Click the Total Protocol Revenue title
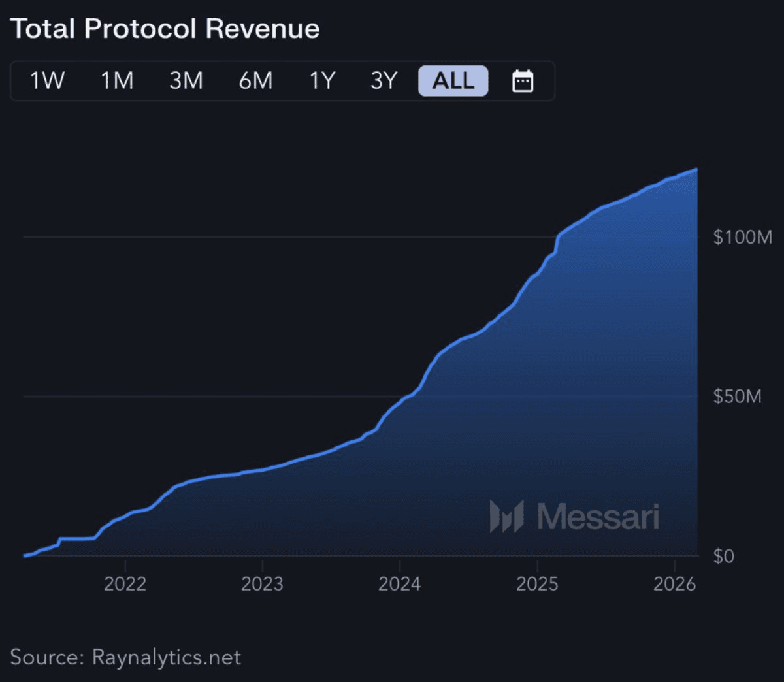This screenshot has height=682, width=784. point(165,29)
